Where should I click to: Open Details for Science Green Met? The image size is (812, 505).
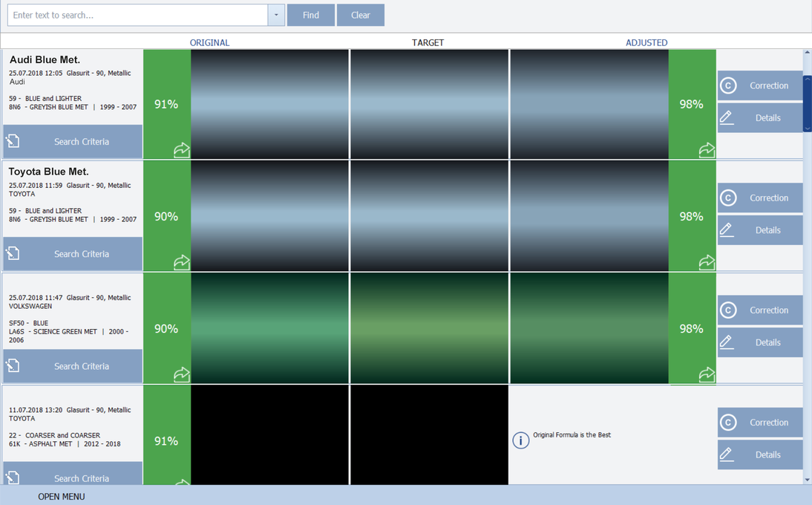760,342
